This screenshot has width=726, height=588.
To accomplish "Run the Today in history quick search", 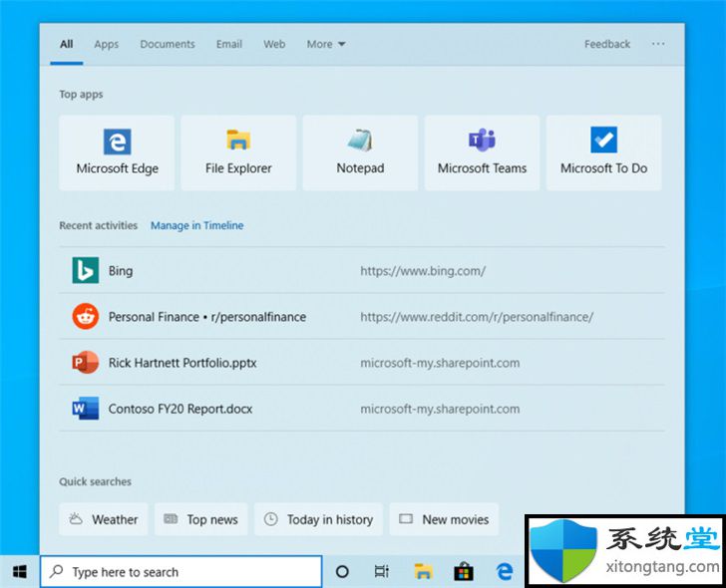I will point(318,519).
